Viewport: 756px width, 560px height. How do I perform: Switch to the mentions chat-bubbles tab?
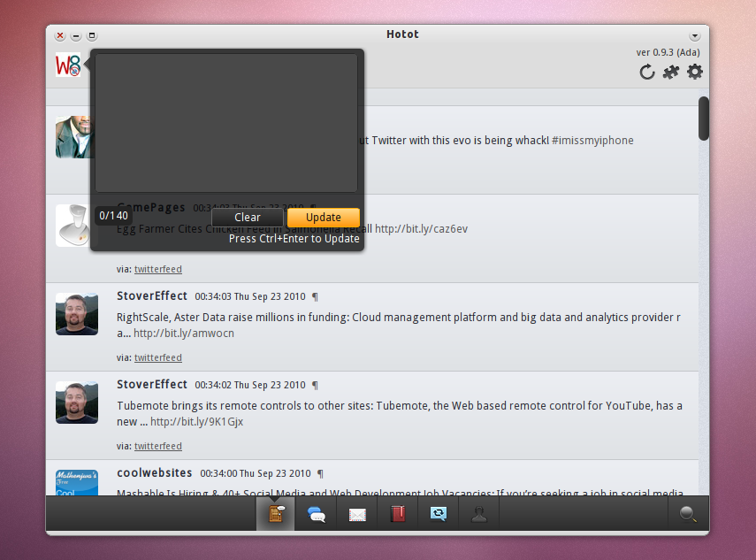click(317, 514)
